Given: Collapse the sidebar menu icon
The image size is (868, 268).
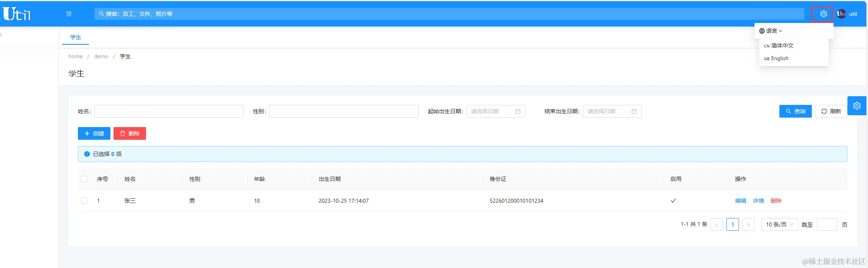Looking at the screenshot, I should (x=69, y=14).
